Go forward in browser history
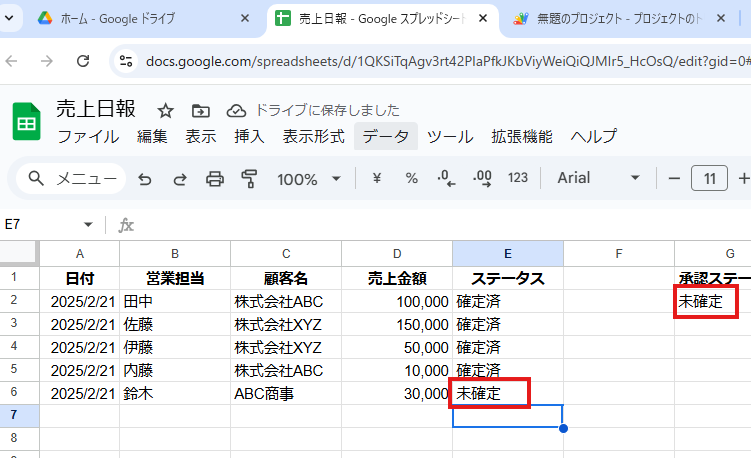Image resolution: width=751 pixels, height=458 pixels. pos(46,61)
